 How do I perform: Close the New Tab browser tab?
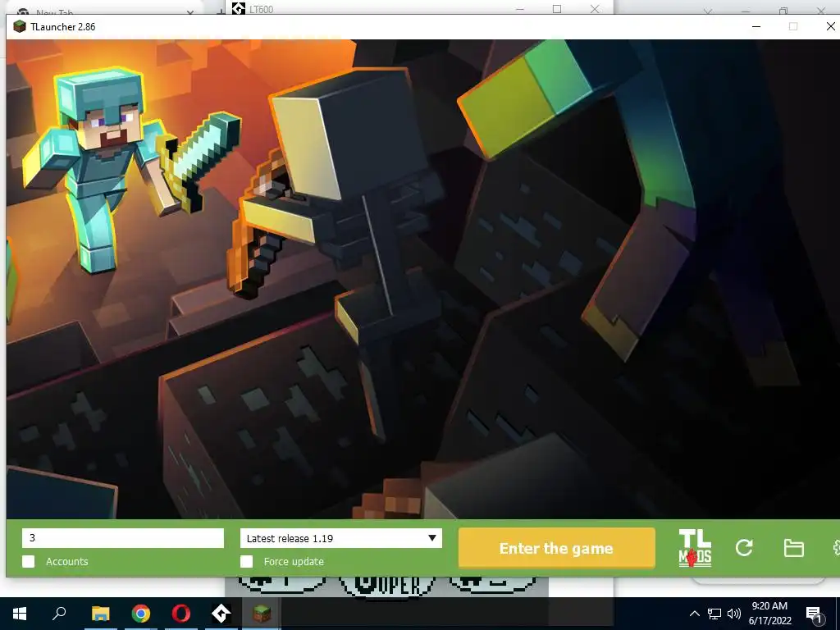(x=190, y=11)
